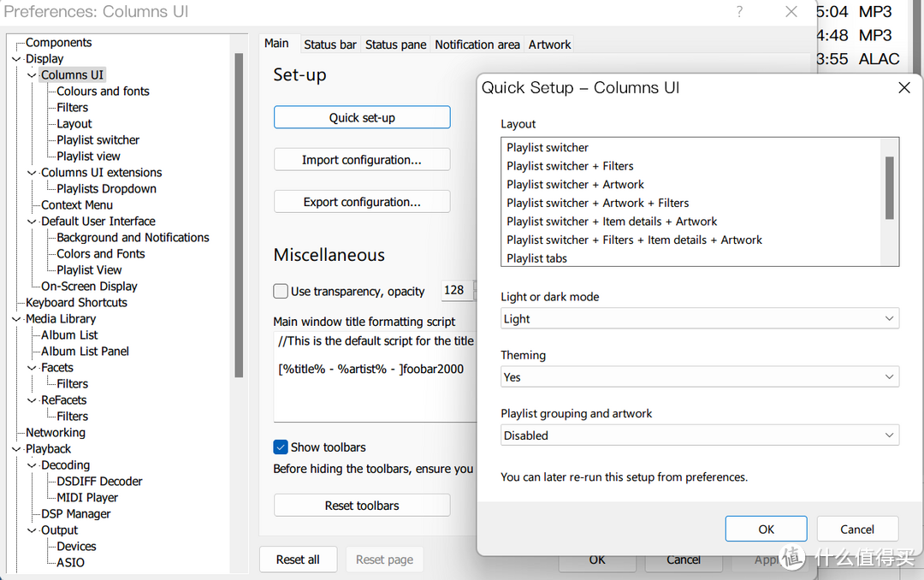This screenshot has height=580, width=924.
Task: Collapse Columns UI extensions node
Action: pyautogui.click(x=32, y=173)
